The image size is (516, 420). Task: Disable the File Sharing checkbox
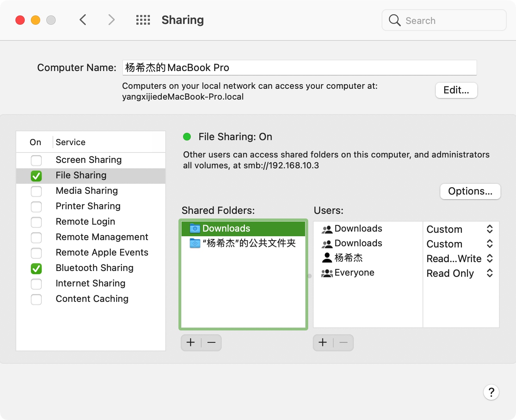pos(36,176)
